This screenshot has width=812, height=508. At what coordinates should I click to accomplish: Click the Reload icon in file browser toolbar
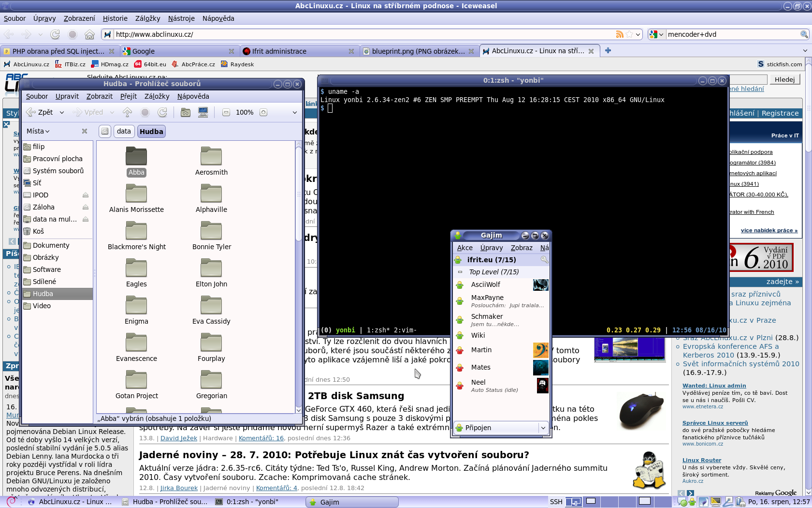click(x=162, y=112)
